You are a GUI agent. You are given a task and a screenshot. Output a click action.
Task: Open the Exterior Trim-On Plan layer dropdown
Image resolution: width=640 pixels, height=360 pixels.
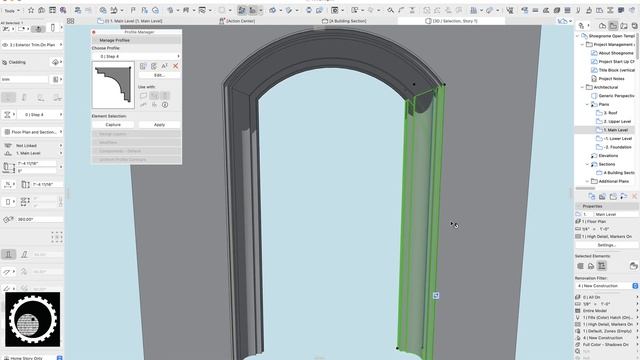pyautogui.click(x=32, y=45)
